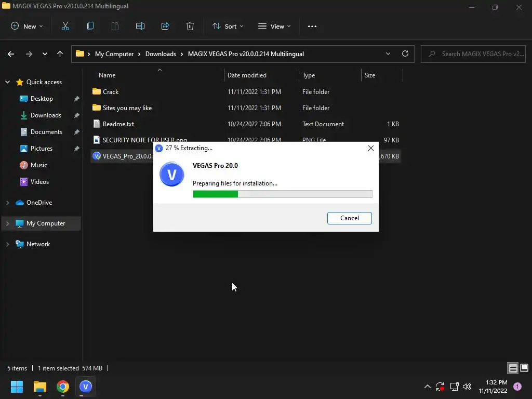Viewport: 532px width, 399px height.
Task: Open Desktop in Quick access
Action: pyautogui.click(x=42, y=98)
